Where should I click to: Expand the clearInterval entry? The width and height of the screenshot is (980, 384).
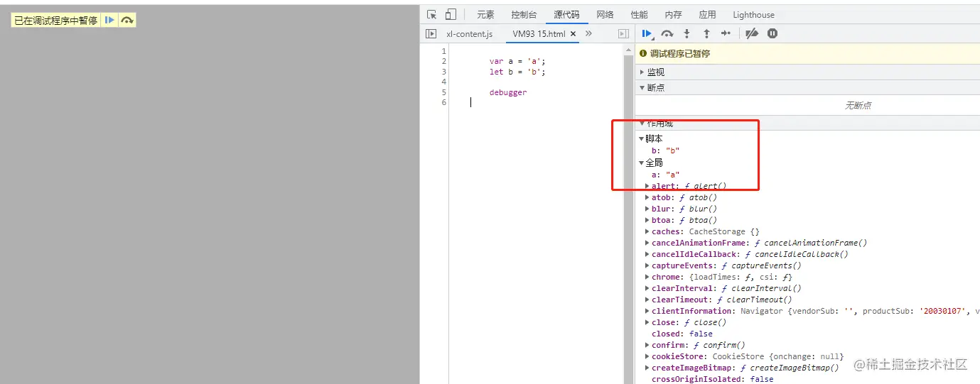coord(647,288)
